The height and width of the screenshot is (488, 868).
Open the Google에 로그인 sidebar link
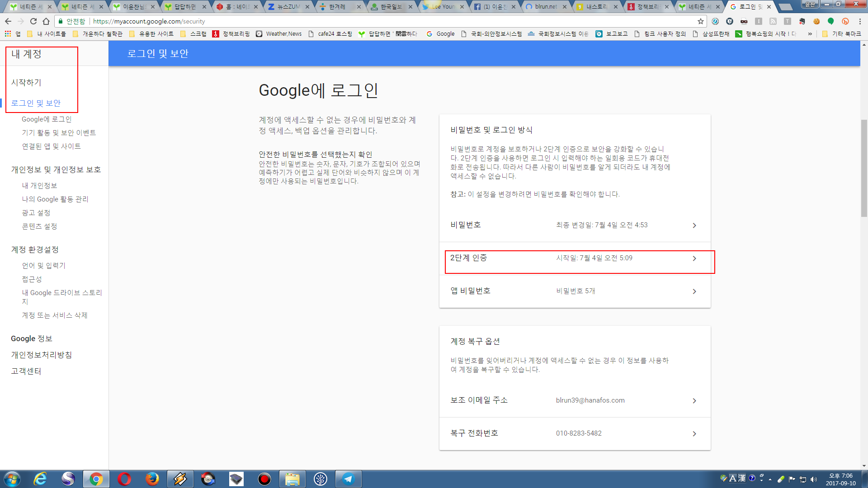pos(47,119)
